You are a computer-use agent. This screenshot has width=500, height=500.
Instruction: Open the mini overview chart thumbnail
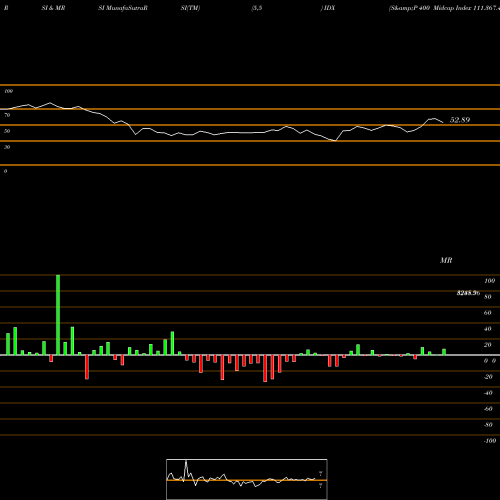click(247, 479)
